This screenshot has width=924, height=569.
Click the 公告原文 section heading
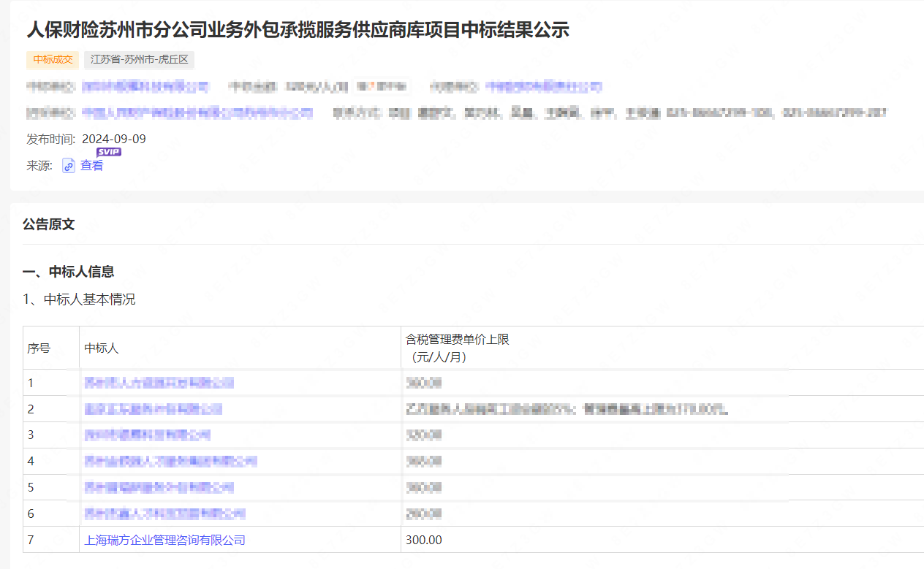[x=48, y=225]
